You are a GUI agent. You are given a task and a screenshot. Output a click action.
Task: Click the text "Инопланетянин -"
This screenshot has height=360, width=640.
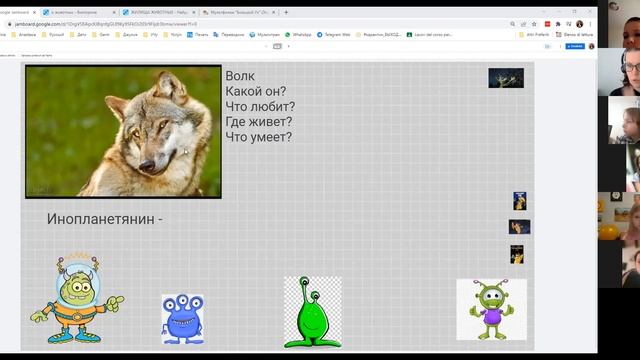[x=105, y=219]
